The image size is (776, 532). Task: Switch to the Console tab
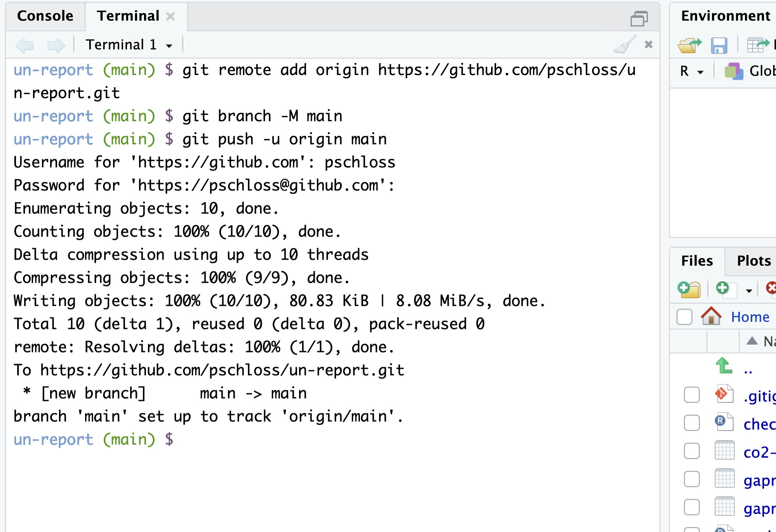(x=45, y=16)
